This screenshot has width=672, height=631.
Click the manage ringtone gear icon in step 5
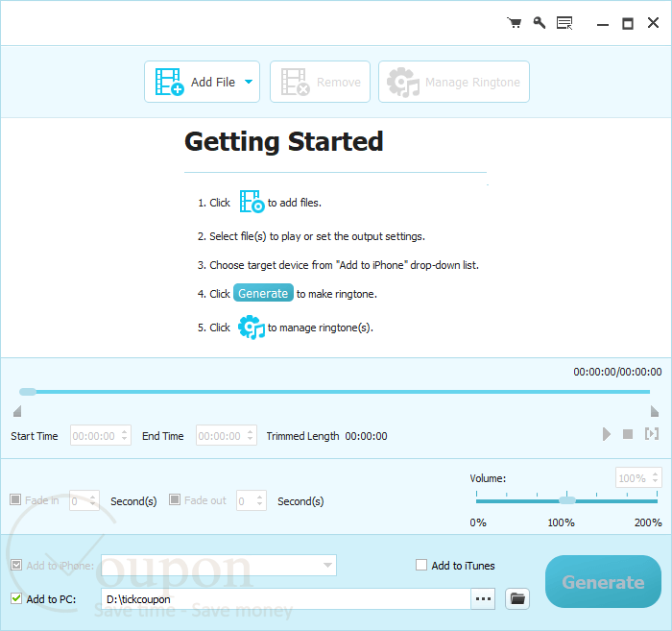tap(252, 328)
